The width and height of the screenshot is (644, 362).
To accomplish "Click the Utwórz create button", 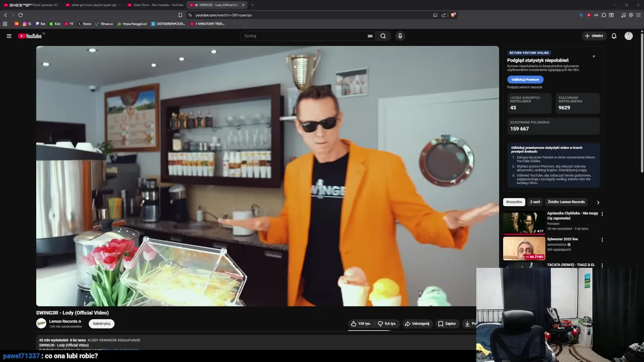I will [x=594, y=36].
